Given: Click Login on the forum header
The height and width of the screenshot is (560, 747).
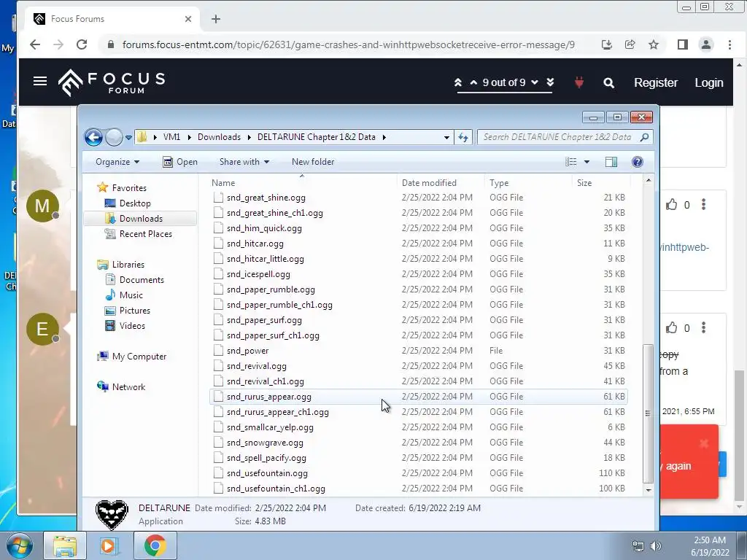Looking at the screenshot, I should pos(709,83).
